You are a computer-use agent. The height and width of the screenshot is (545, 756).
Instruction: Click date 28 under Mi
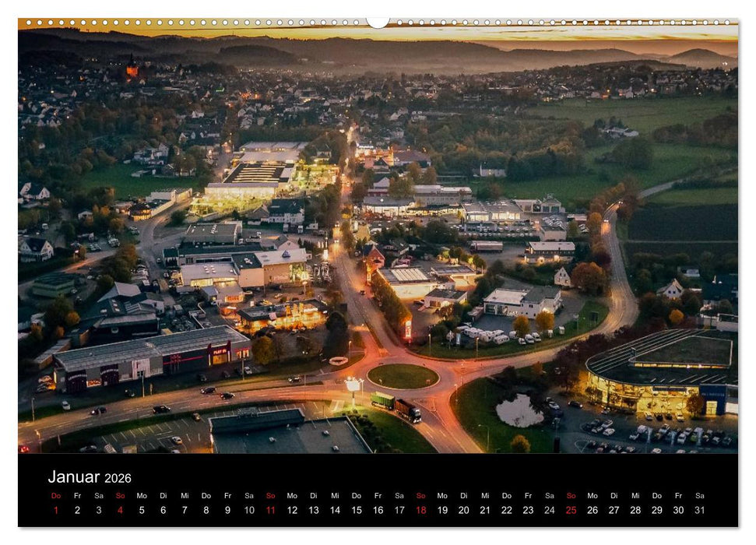[x=635, y=510]
